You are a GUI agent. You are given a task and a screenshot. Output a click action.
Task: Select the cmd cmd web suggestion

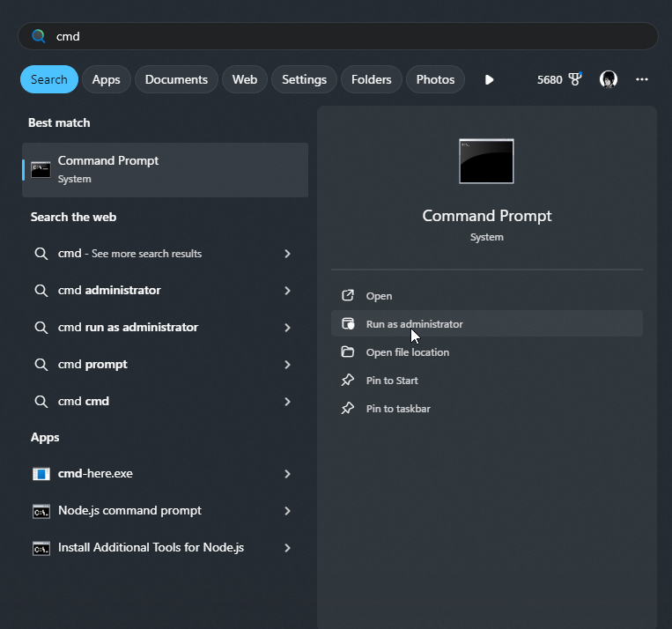[x=165, y=402]
